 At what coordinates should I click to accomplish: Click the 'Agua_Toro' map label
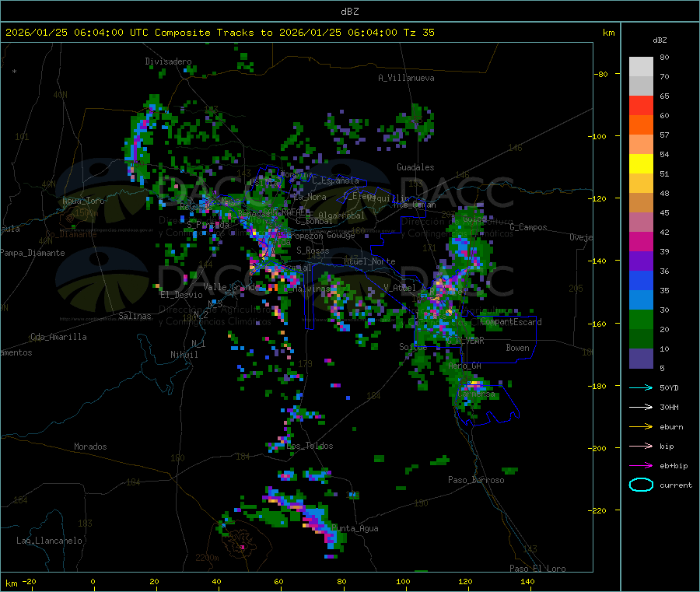click(x=83, y=201)
